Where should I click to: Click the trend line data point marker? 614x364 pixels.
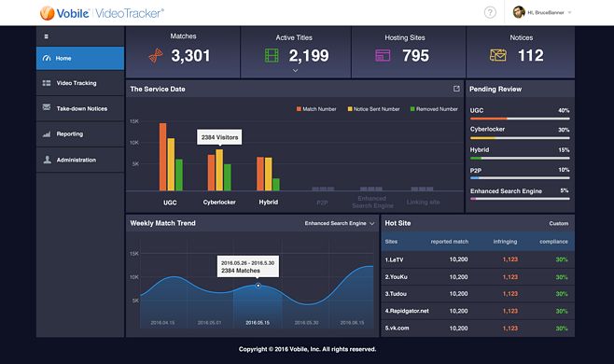(x=258, y=286)
